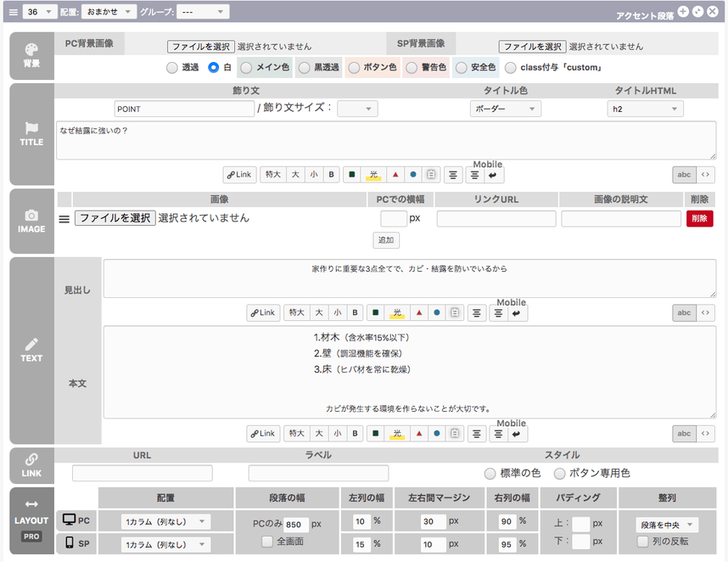Image resolution: width=728 pixels, height=562 pixels.
Task: Click the 追加 button to add an image
Action: tap(386, 240)
